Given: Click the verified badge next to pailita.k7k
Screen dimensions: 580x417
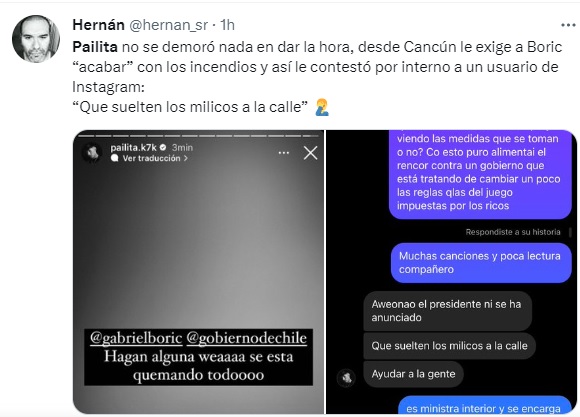Looking at the screenshot, I should coord(163,147).
